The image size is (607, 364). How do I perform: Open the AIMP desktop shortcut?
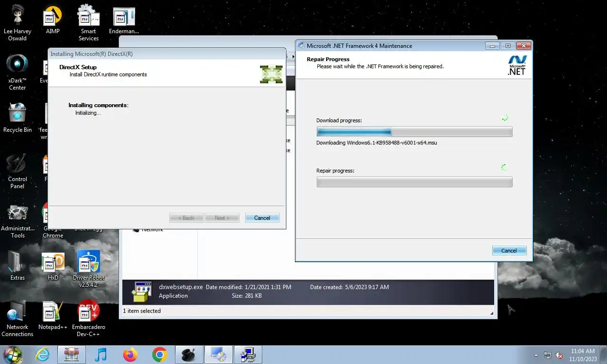tap(53, 20)
